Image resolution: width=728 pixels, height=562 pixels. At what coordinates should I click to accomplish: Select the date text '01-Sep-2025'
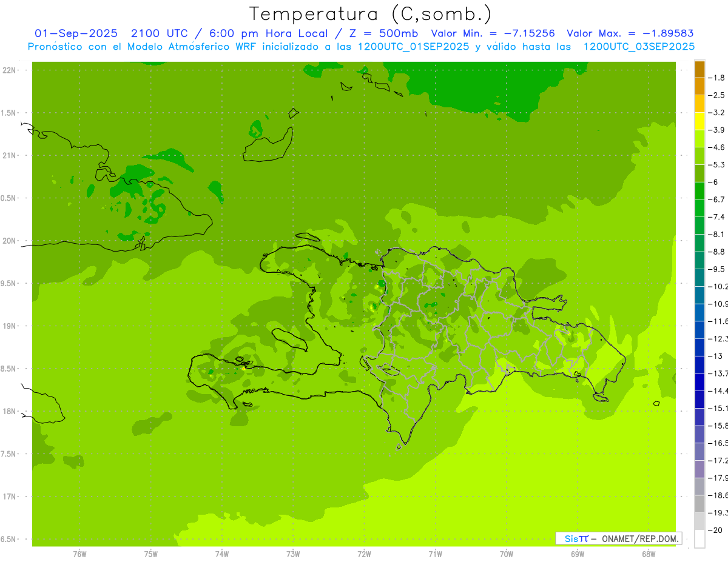pos(76,33)
